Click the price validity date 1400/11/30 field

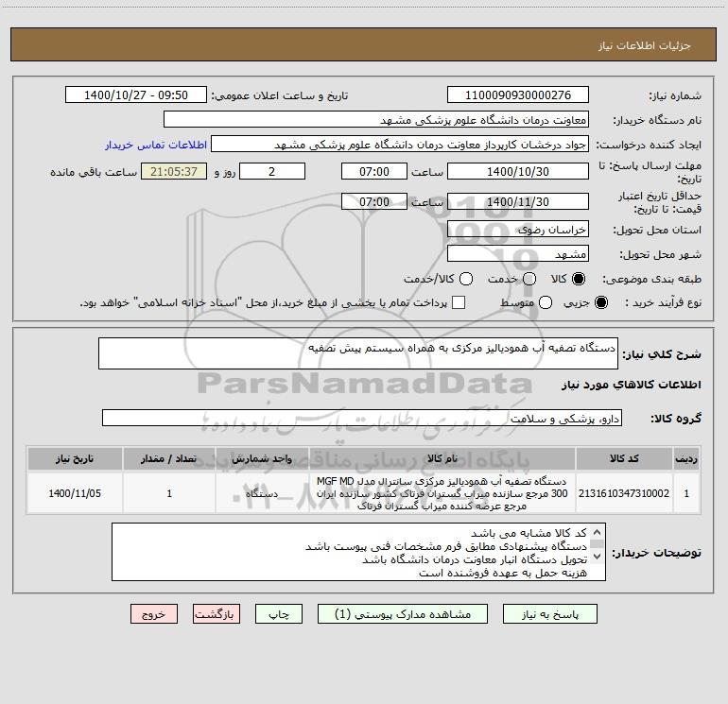coord(518,201)
